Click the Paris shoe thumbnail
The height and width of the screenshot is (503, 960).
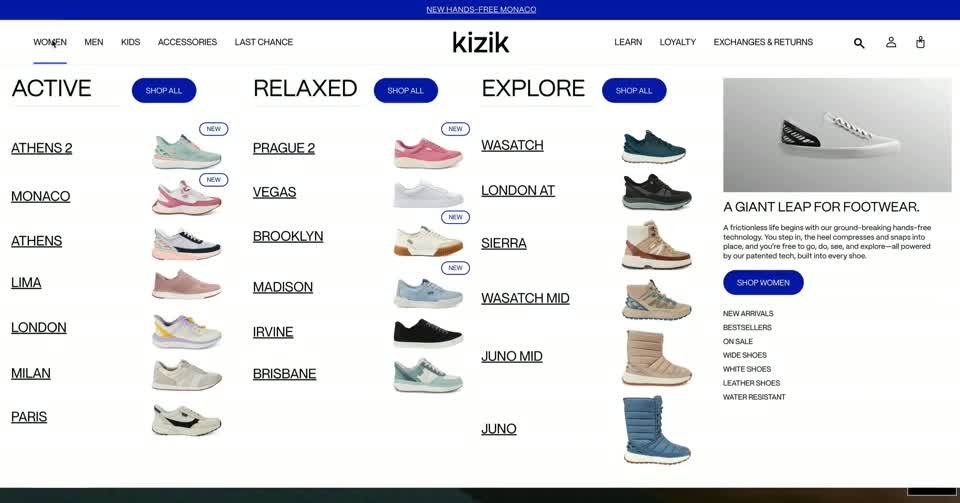pos(187,420)
